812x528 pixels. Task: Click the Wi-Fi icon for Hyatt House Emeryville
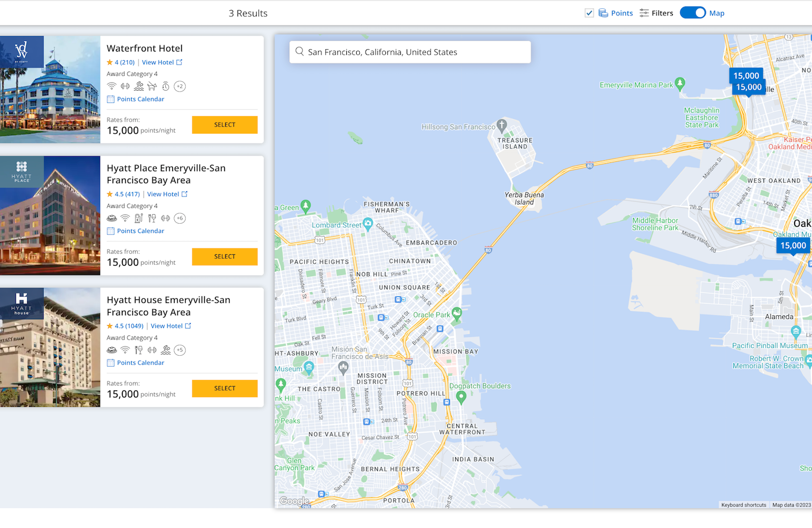pos(125,350)
